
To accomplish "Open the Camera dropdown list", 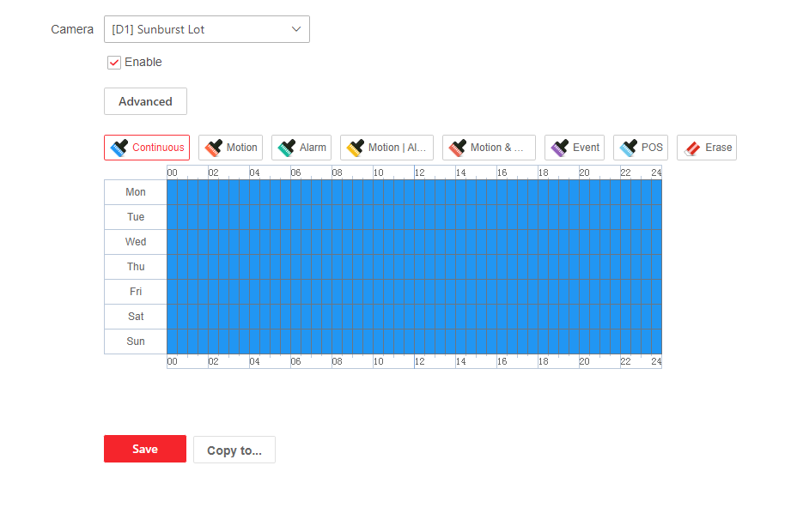I will coord(206,29).
